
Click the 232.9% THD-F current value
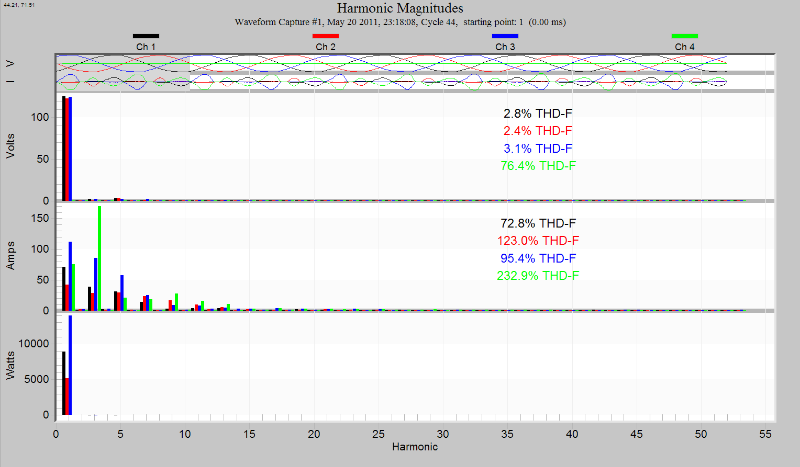point(538,276)
